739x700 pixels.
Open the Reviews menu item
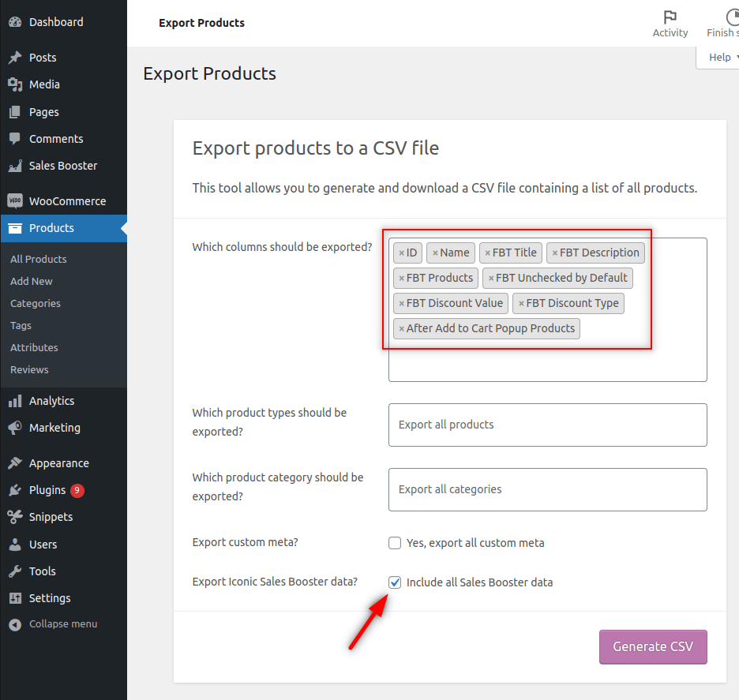point(29,369)
